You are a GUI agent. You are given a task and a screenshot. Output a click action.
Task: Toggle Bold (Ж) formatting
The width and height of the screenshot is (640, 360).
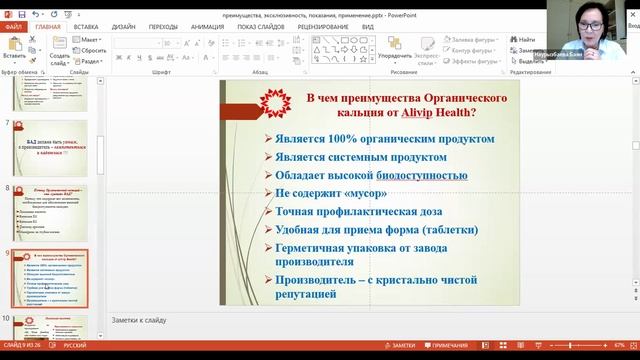(x=119, y=58)
